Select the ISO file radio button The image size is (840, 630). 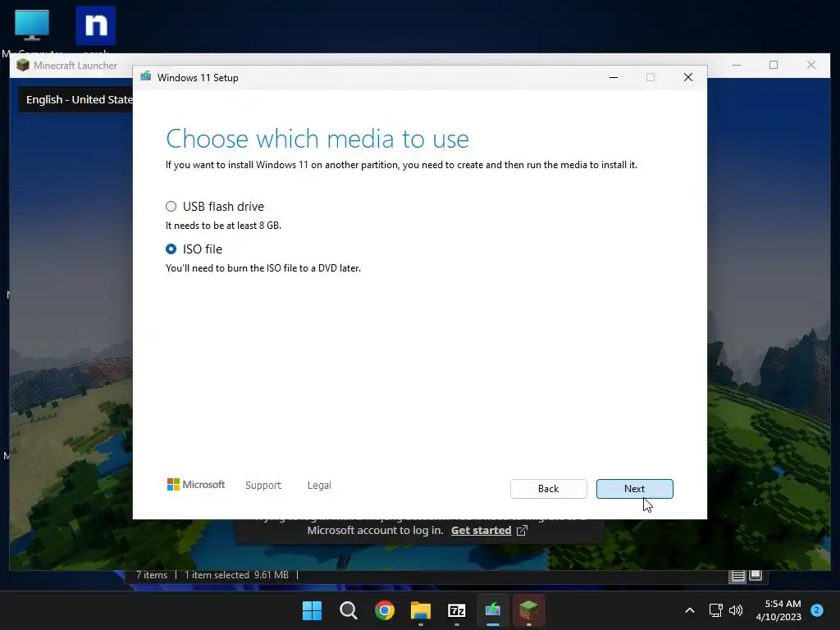click(171, 249)
